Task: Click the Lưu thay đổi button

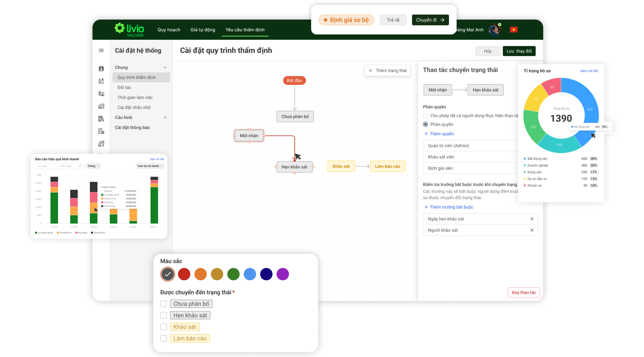Action: tap(519, 51)
